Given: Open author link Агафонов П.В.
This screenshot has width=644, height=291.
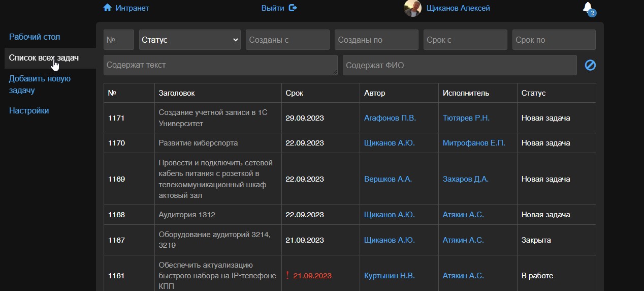Looking at the screenshot, I should pyautogui.click(x=390, y=118).
